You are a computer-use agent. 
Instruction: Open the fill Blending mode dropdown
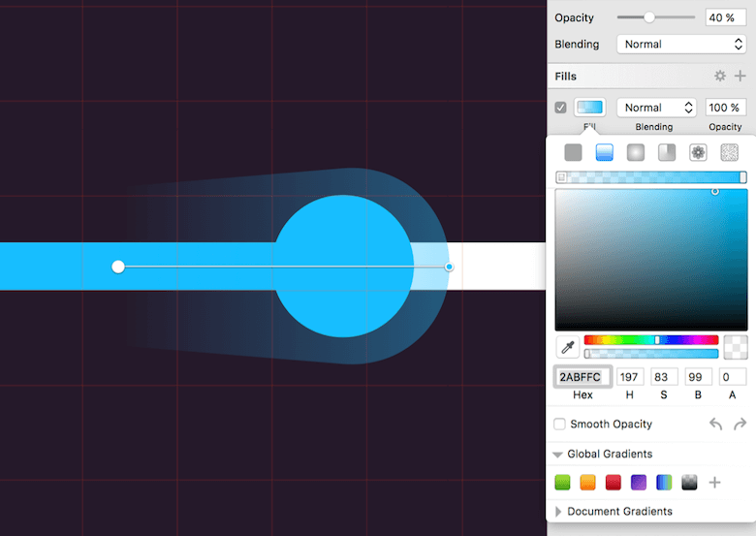coord(656,108)
